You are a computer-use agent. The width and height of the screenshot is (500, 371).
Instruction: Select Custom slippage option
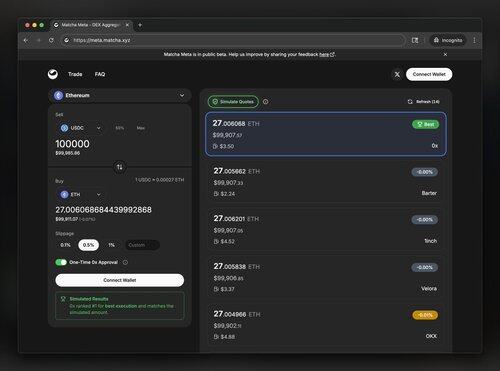[x=142, y=245]
